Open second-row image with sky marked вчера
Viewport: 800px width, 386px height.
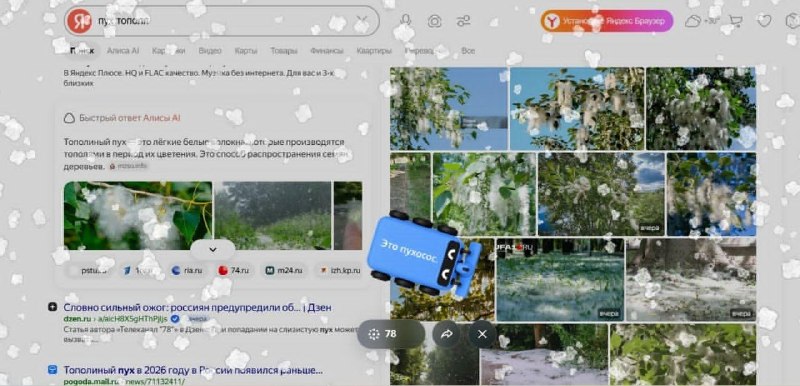click(601, 194)
